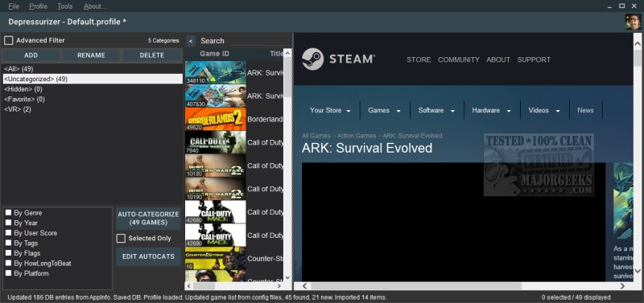The image size is (644, 303).
Task: Enable the Advanced Filter checkbox
Action: click(8, 41)
